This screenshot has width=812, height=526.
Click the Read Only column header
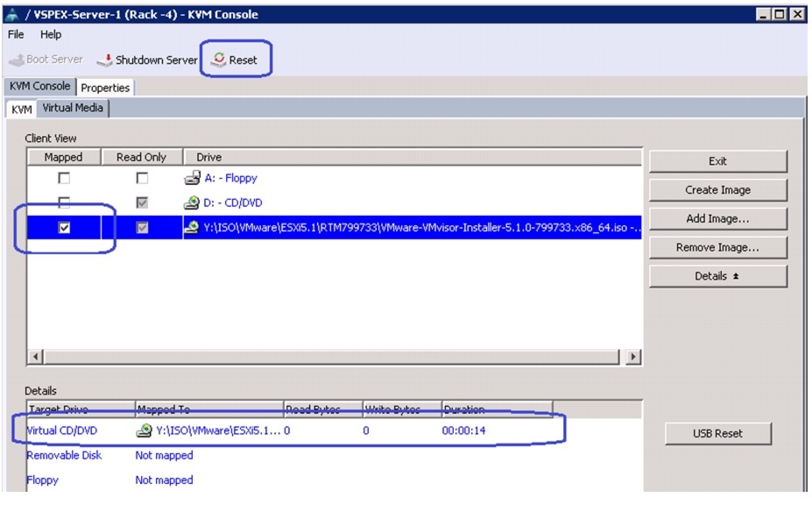coord(141,157)
